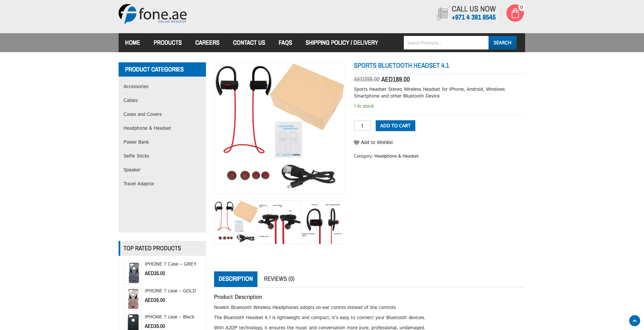Viewport: 644px width, 330px height.
Task: Open the shopping cart bag icon
Action: (x=515, y=13)
